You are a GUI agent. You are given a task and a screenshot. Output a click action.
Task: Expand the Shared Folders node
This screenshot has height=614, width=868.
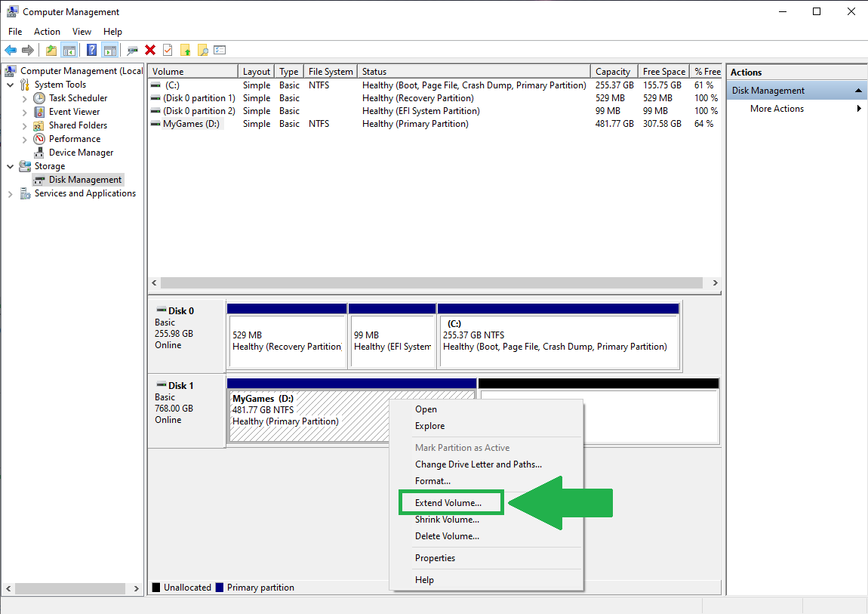(x=24, y=125)
